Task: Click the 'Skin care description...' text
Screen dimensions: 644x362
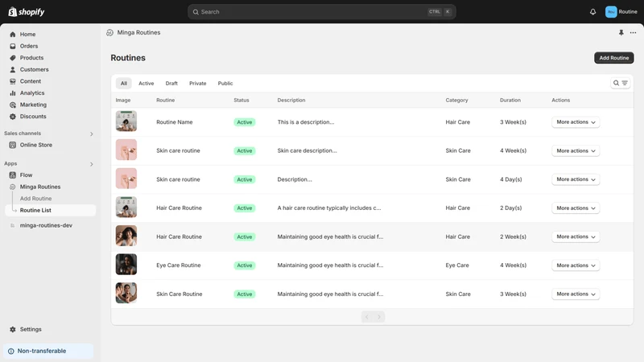Action: coord(307,150)
